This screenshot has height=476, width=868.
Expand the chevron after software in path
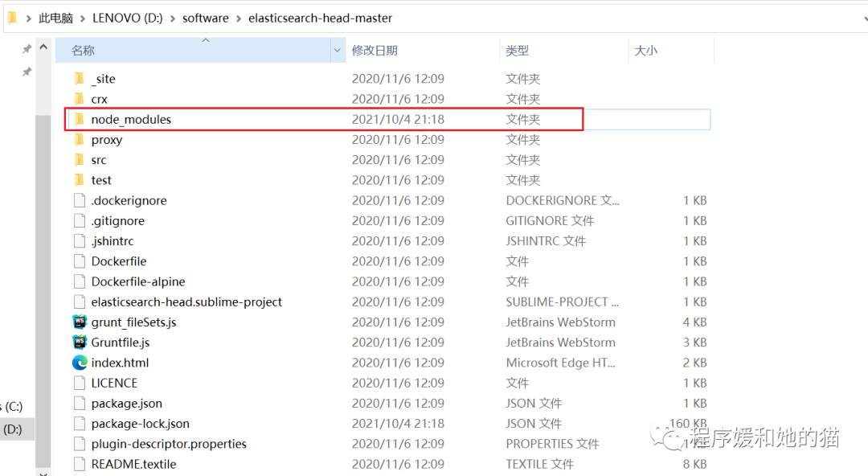click(239, 18)
